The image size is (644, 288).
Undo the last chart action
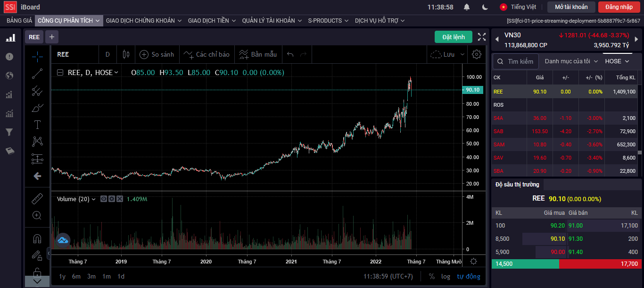[x=290, y=54]
